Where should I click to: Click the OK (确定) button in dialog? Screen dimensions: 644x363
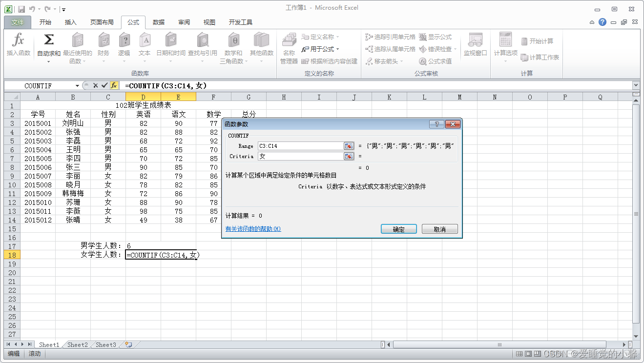pos(399,229)
